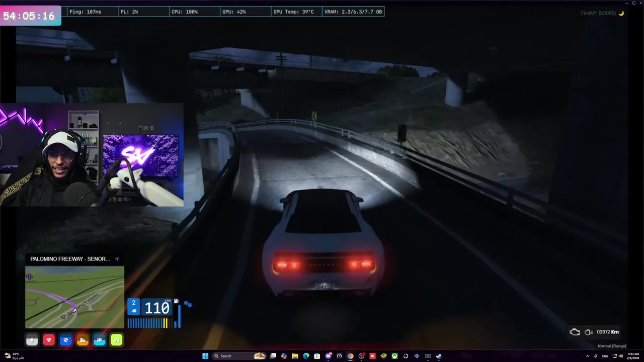Open the network display icon in the tray

(x=615, y=356)
